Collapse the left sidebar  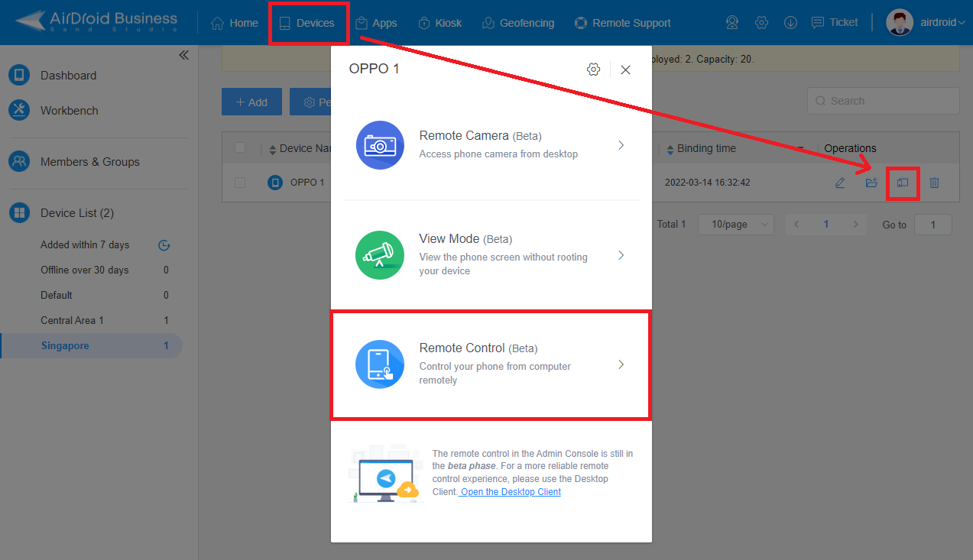click(x=183, y=55)
